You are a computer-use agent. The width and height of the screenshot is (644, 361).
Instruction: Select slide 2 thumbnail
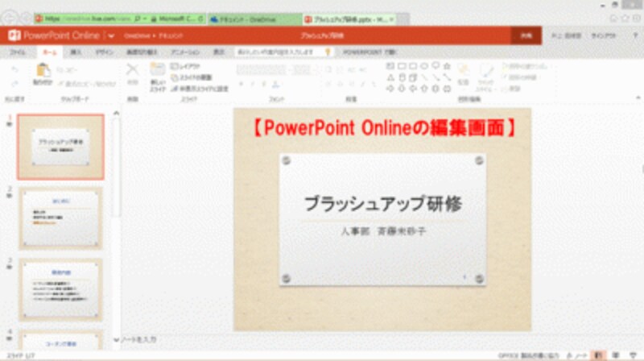click(61, 218)
